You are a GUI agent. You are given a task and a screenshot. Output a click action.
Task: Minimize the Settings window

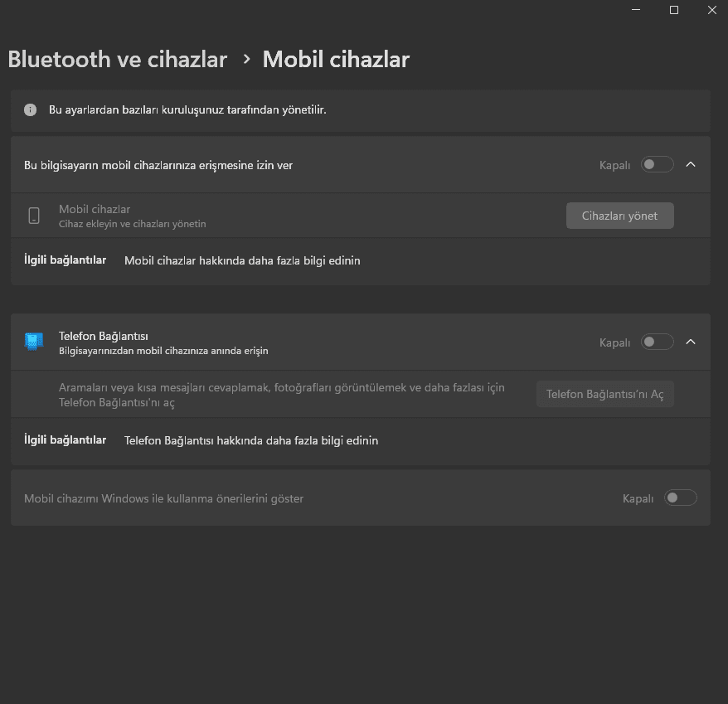(x=636, y=10)
